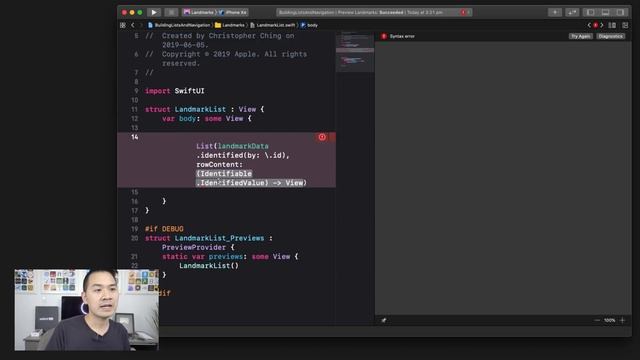Click the Syntax error message
The height and width of the screenshot is (360, 640).
pos(402,36)
